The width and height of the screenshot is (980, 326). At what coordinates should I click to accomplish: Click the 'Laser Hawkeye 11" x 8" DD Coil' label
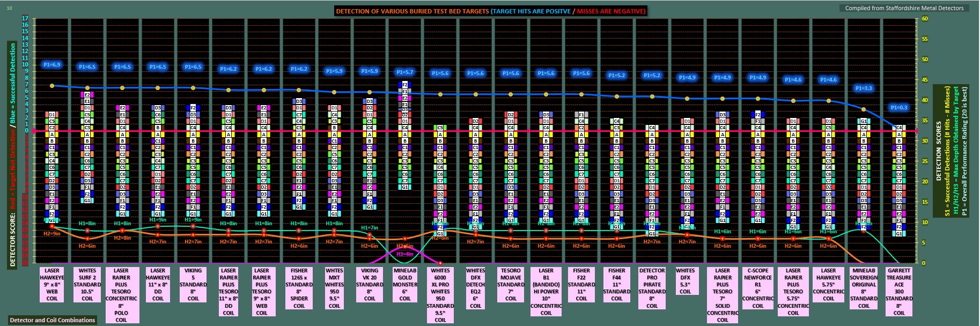pos(158,285)
